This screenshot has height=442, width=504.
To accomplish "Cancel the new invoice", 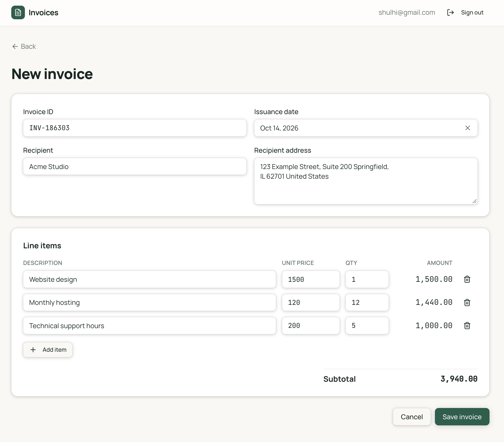I will coord(412,417).
